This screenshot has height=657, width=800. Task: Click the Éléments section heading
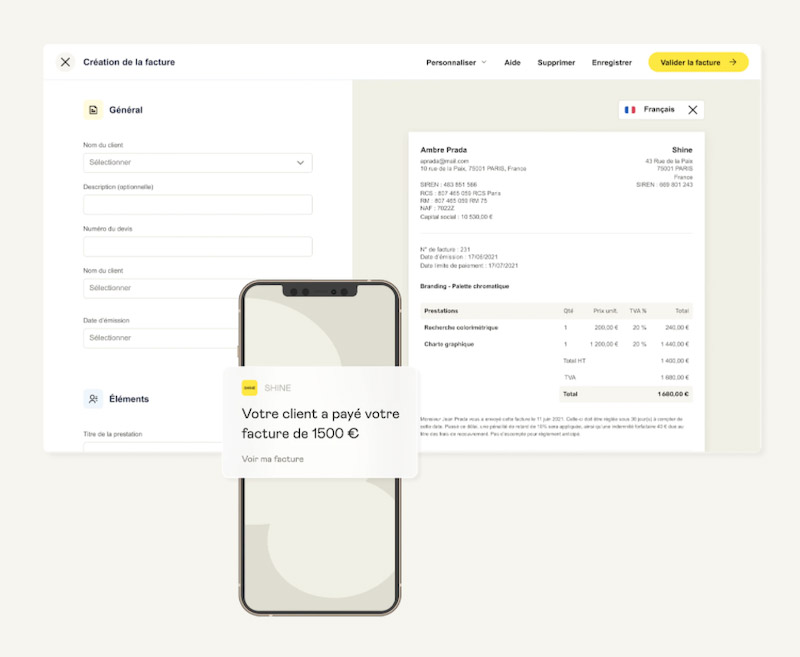tap(129, 399)
